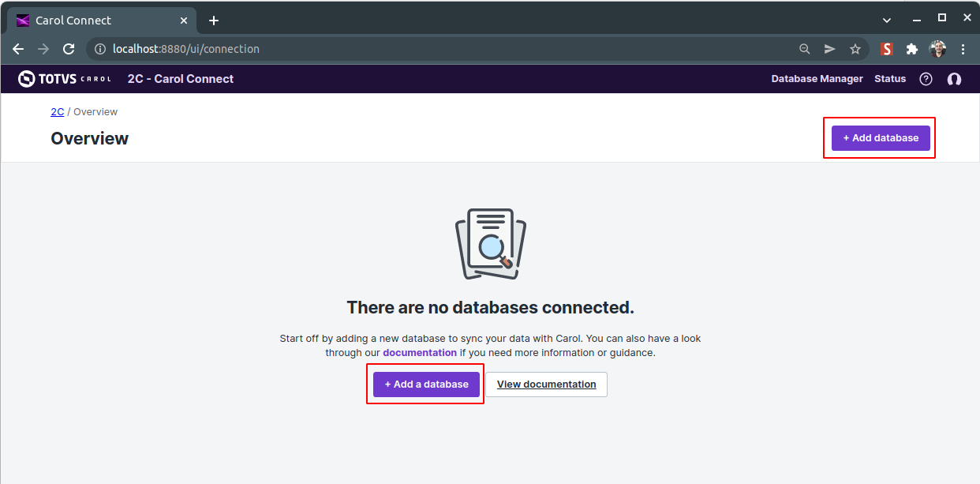Open the Chrome three-dot menu
980x484 pixels.
coord(963,49)
